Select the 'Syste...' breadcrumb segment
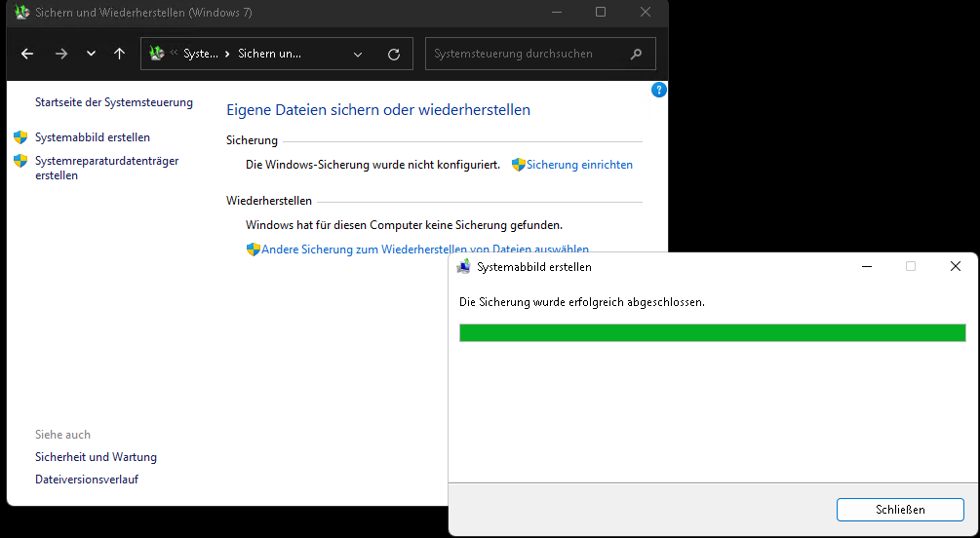Viewport: 980px width, 538px height. (200, 54)
